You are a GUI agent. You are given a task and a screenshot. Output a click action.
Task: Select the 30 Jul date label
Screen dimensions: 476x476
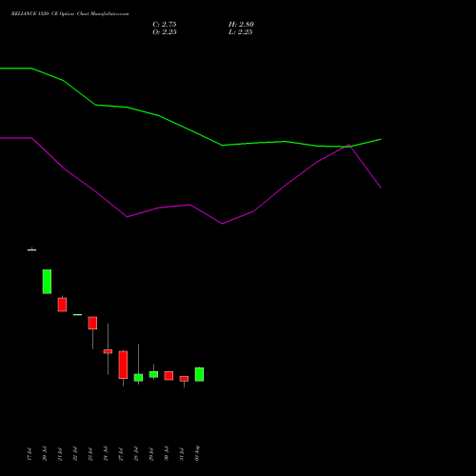pyautogui.click(x=167, y=454)
